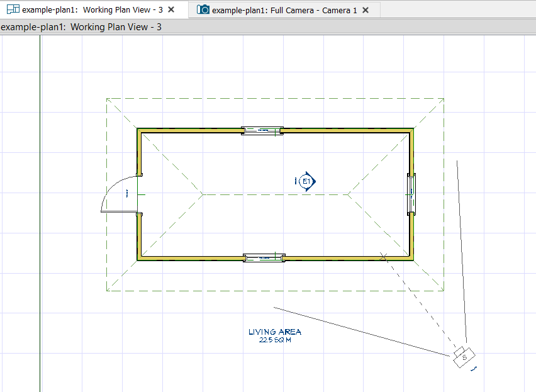
Task: Click the floor plan icon on the Working Plan View tab
Action: click(13, 9)
